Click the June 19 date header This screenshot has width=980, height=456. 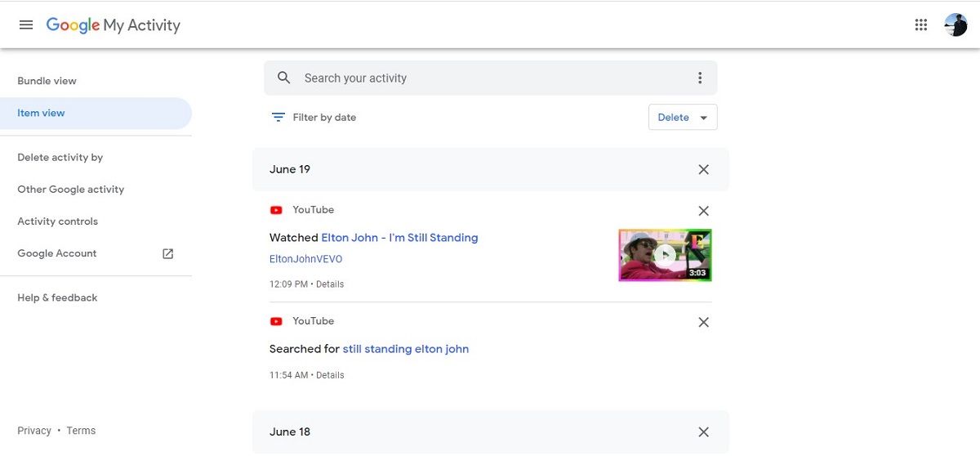290,169
